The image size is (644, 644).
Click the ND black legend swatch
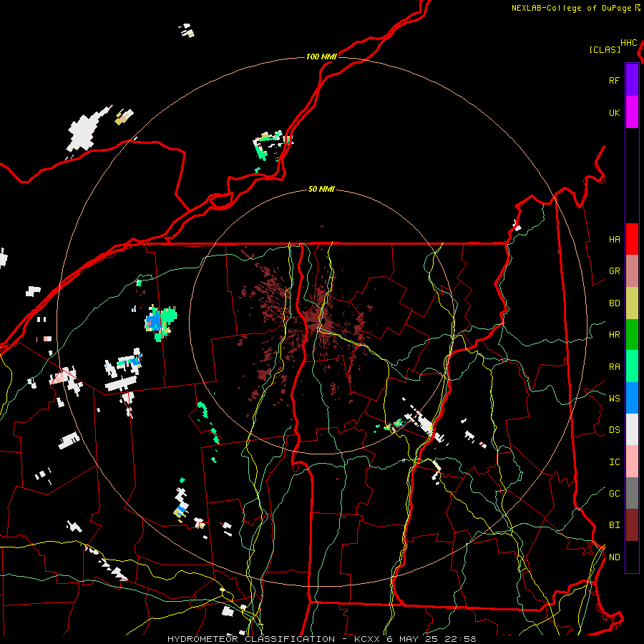point(632,557)
